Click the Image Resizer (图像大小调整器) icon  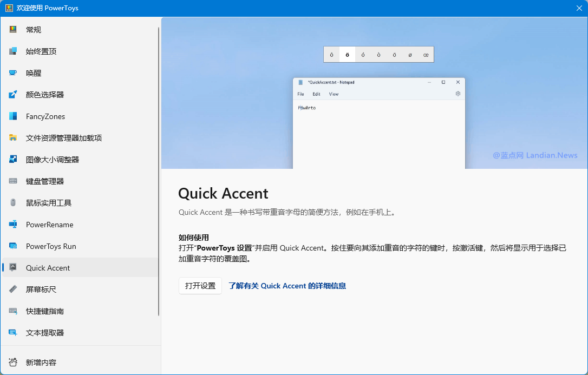point(13,159)
